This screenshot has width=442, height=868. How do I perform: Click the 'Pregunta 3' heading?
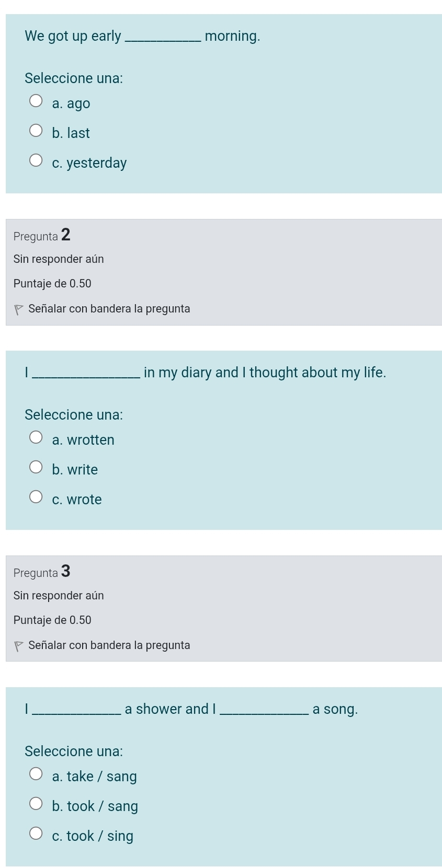pos(42,572)
